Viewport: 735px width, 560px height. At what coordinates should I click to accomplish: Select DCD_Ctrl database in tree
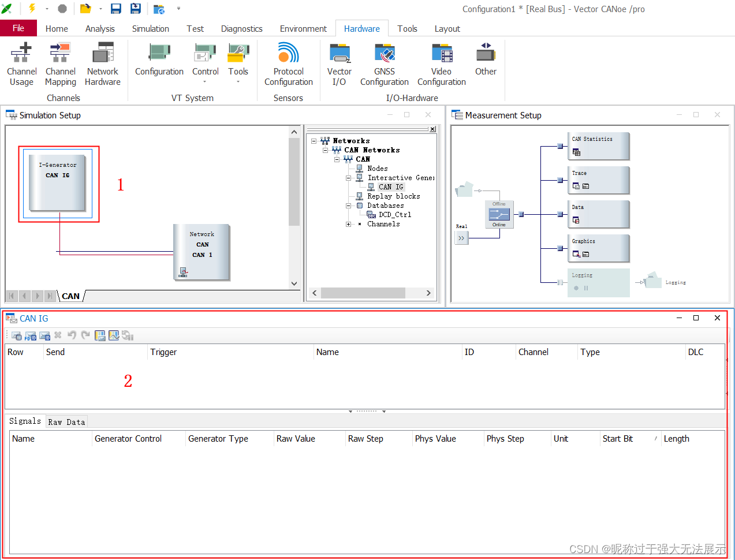(x=395, y=215)
